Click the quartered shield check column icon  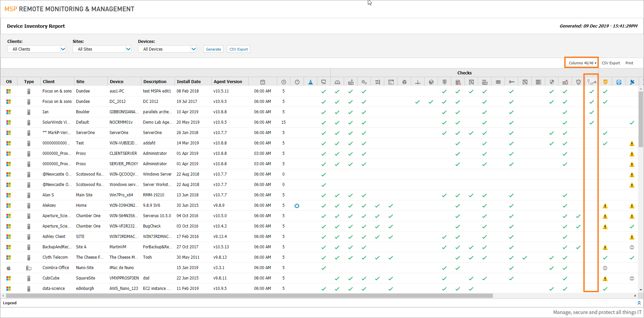pyautogui.click(x=552, y=82)
